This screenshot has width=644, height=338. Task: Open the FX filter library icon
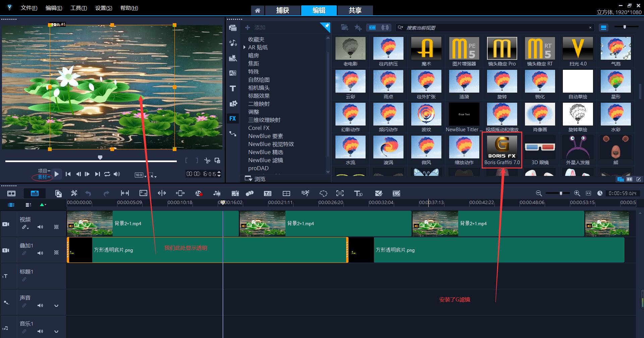coord(232,118)
